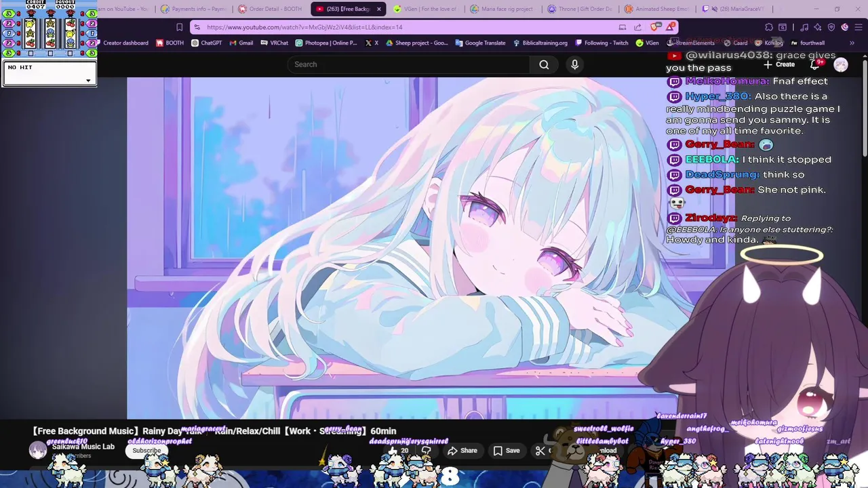Viewport: 868px width, 488px height.
Task: Click the bookmark page icon beside address bar
Action: click(x=179, y=27)
